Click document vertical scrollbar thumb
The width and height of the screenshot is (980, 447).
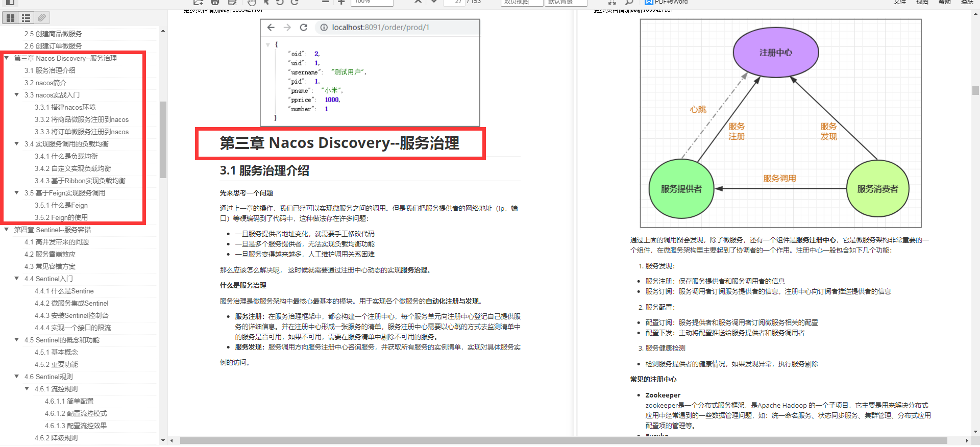[975, 91]
